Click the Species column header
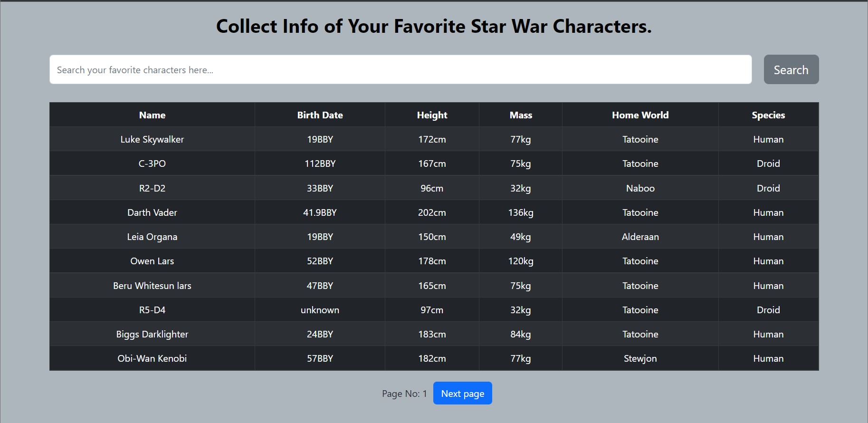Image resolution: width=868 pixels, height=423 pixels. coord(768,115)
